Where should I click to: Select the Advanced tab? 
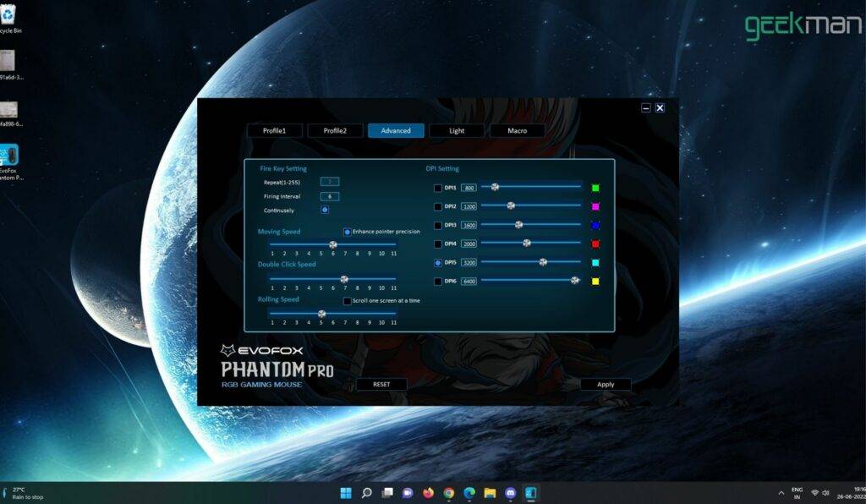[396, 131]
